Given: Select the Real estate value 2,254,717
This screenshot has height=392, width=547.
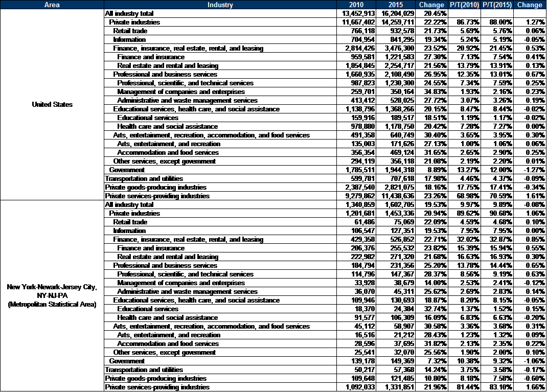Looking at the screenshot, I should [x=396, y=65].
